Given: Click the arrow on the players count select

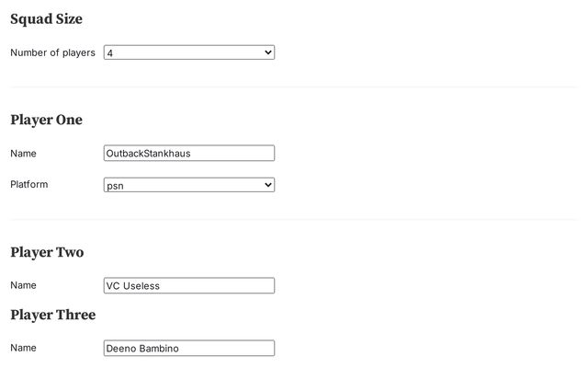Looking at the screenshot, I should point(268,52).
